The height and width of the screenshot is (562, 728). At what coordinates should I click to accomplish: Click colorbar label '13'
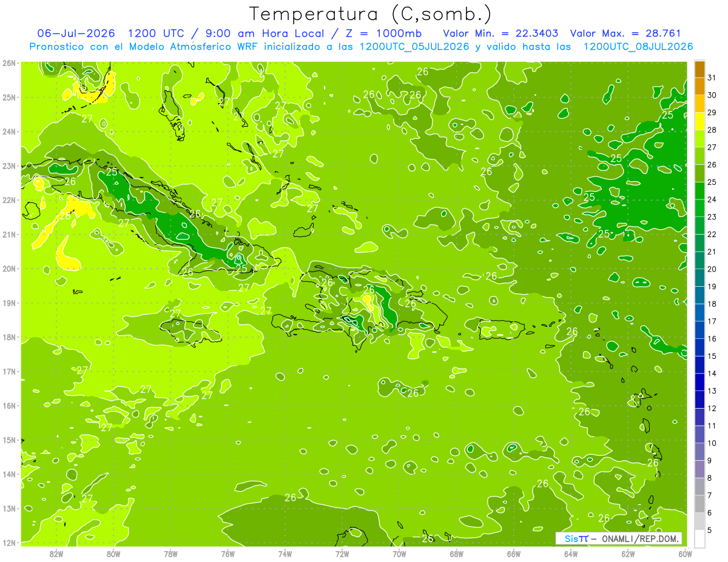coord(712,391)
